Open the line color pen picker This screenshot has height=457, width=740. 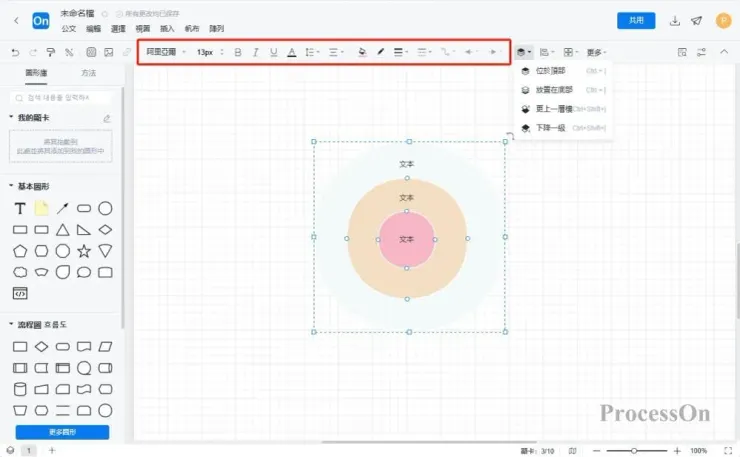pyautogui.click(x=380, y=52)
